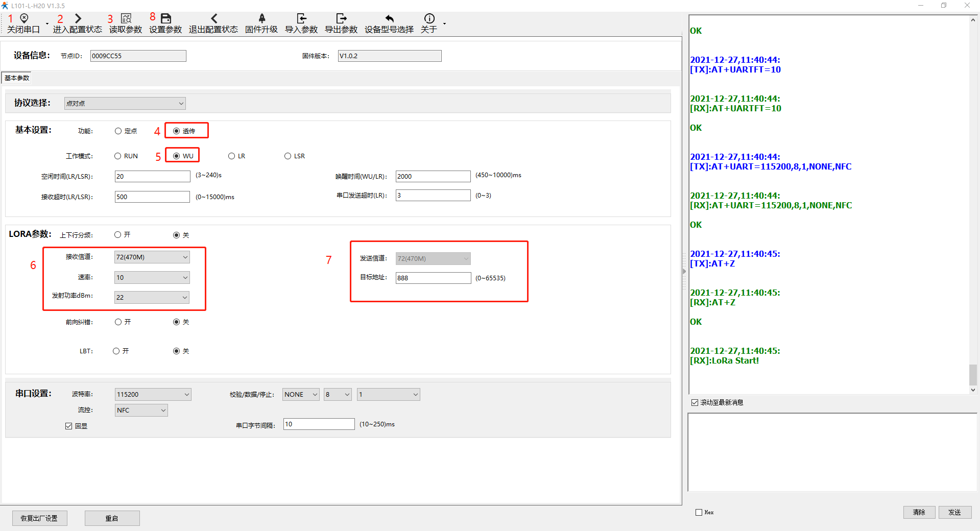Open 固件升级 firmware upgrade icon
Viewport: 980px width, 531px height.
[261, 19]
